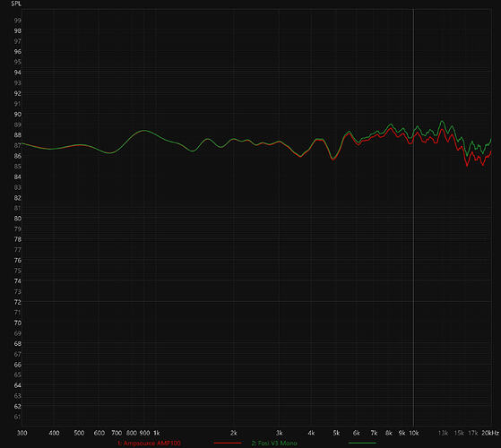Viewport: 501px width, 448px height.
Task: Click the 61 SPL axis value
Action: coord(18,417)
